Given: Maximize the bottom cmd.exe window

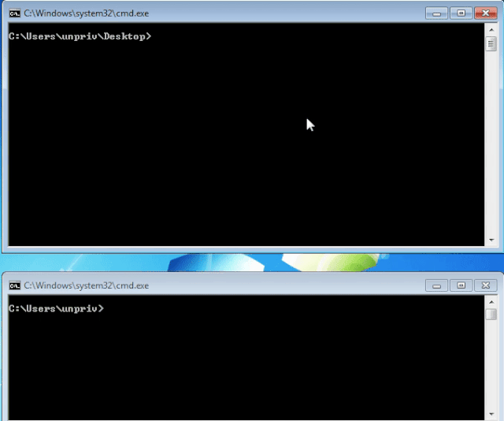Looking at the screenshot, I should [461, 285].
